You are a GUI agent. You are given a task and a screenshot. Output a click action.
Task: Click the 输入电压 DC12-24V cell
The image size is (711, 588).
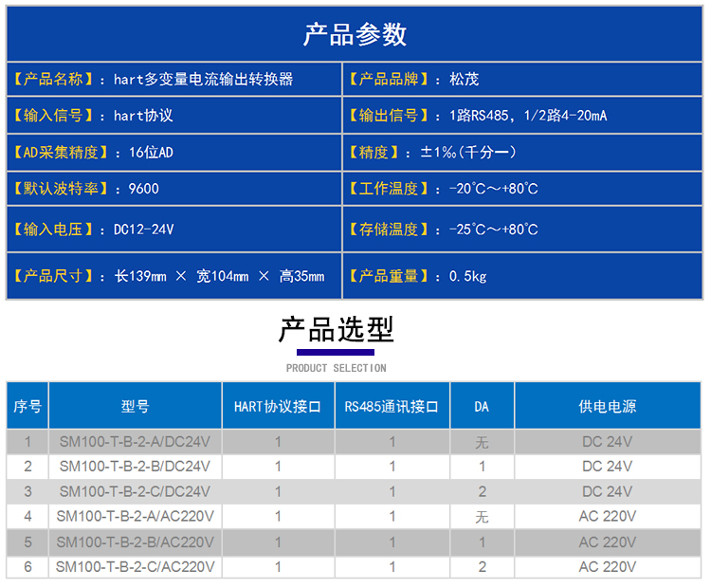[x=173, y=230]
